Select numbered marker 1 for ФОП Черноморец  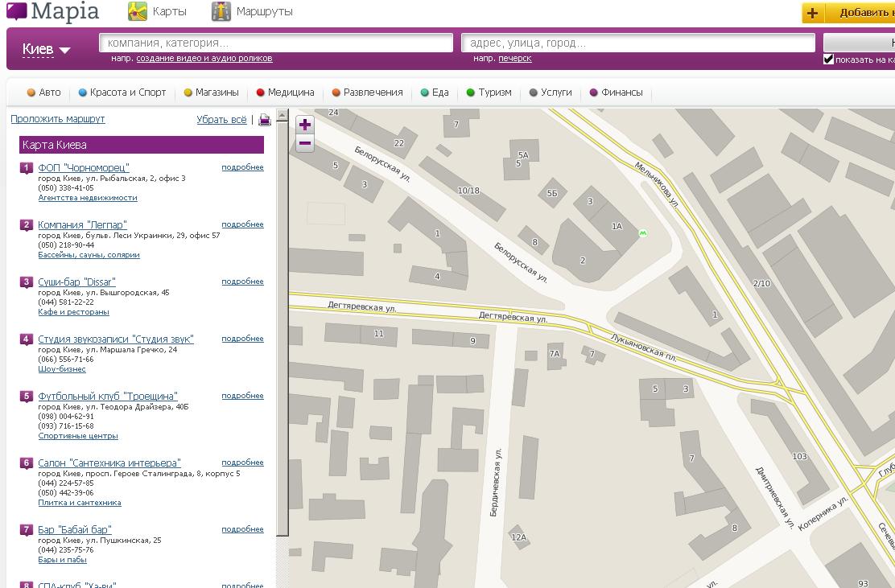pos(26,168)
